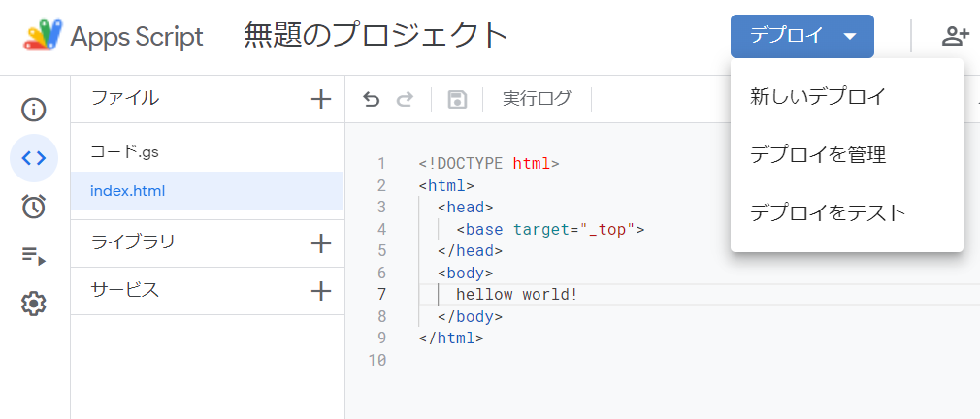The image size is (980, 419).
Task: Click the Redo arrow in toolbar
Action: 406,99
